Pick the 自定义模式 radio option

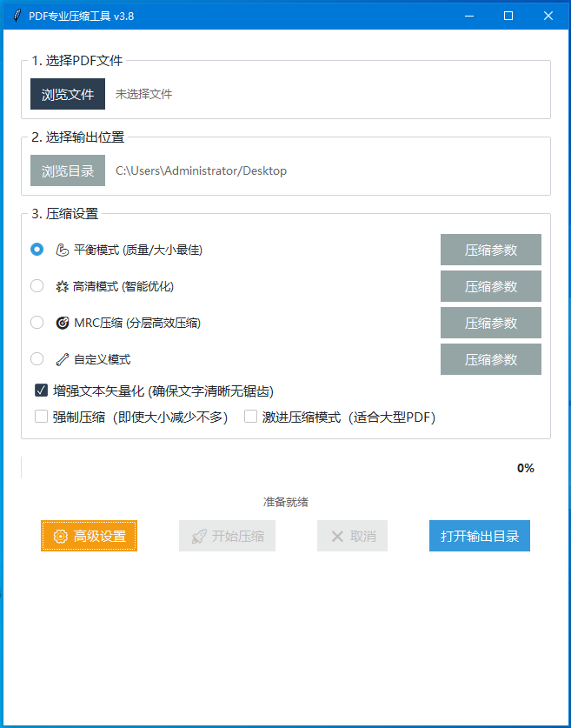point(37,359)
